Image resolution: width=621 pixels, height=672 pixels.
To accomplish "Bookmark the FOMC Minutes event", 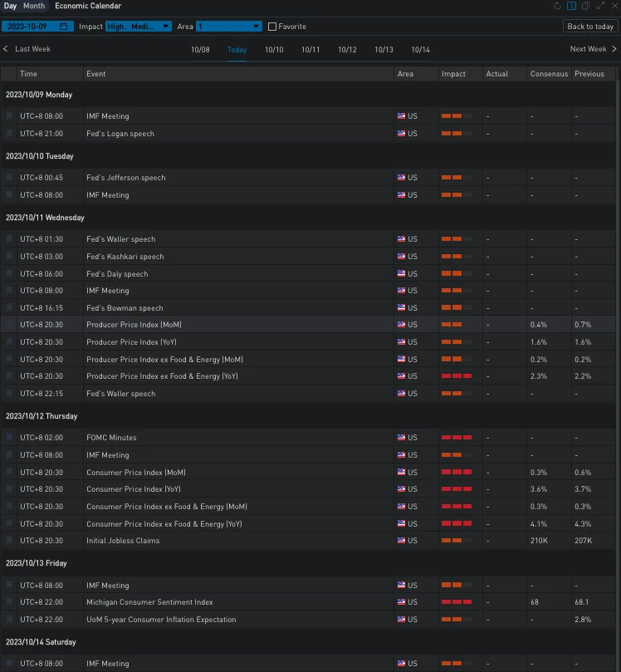I will [10, 438].
